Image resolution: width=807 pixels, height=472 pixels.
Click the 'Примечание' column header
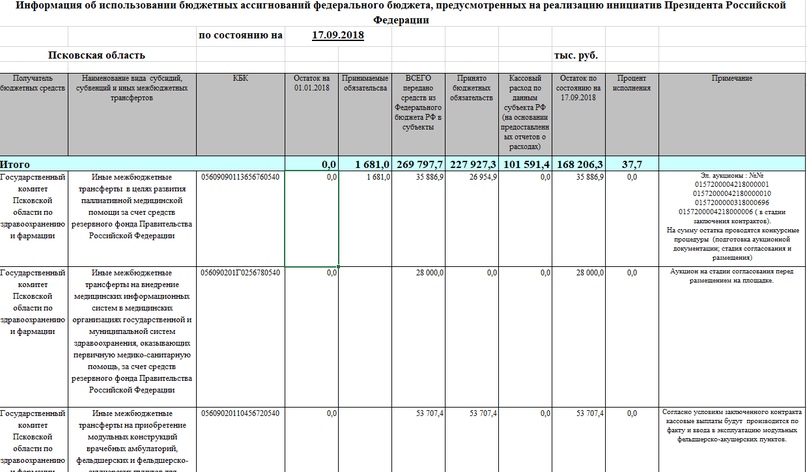732,114
